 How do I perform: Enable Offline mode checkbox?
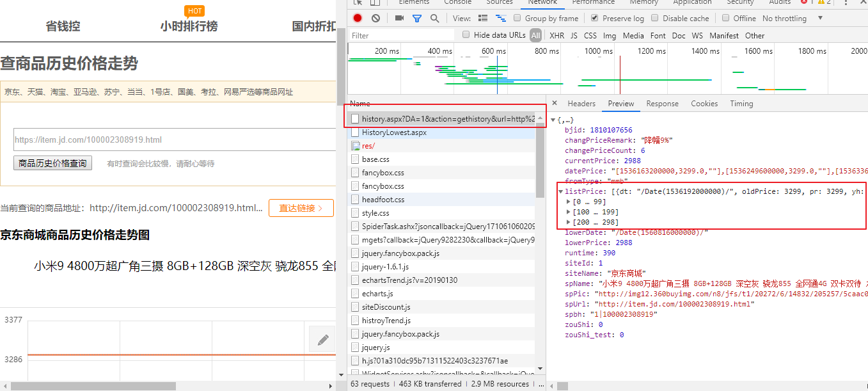pos(726,19)
